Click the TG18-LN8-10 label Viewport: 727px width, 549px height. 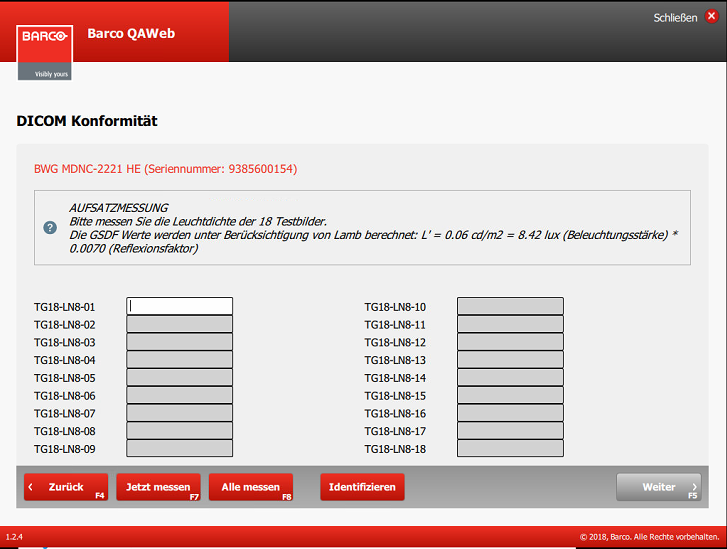pyautogui.click(x=395, y=307)
